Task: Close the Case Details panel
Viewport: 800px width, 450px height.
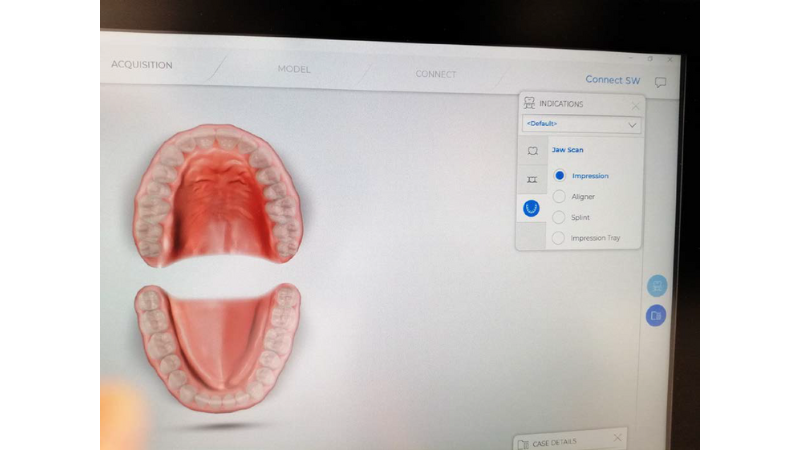Action: point(617,438)
